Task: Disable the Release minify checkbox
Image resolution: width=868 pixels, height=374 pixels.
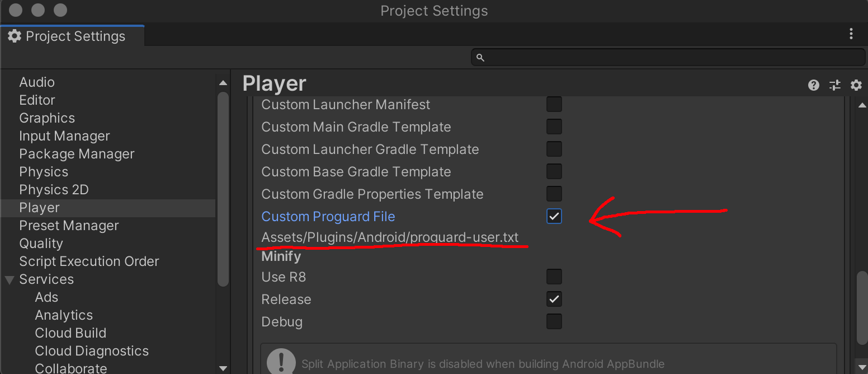Action: click(x=554, y=299)
